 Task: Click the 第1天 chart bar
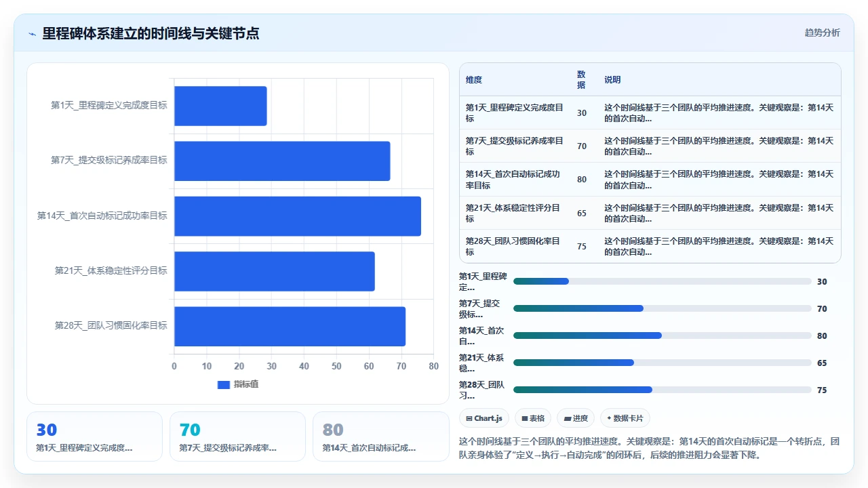220,106
